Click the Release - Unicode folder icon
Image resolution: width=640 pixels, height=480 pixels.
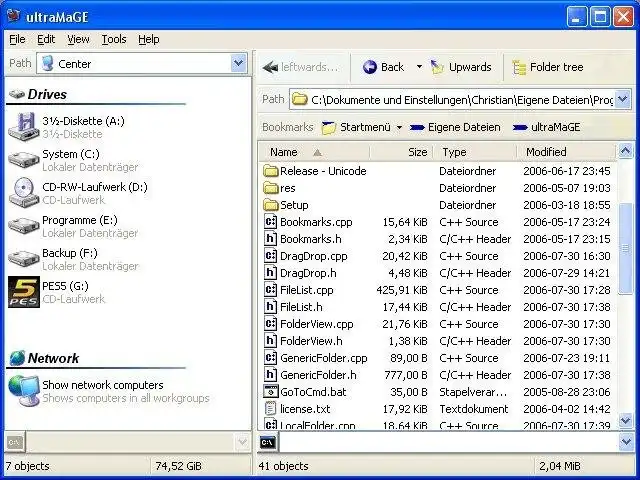click(x=271, y=171)
